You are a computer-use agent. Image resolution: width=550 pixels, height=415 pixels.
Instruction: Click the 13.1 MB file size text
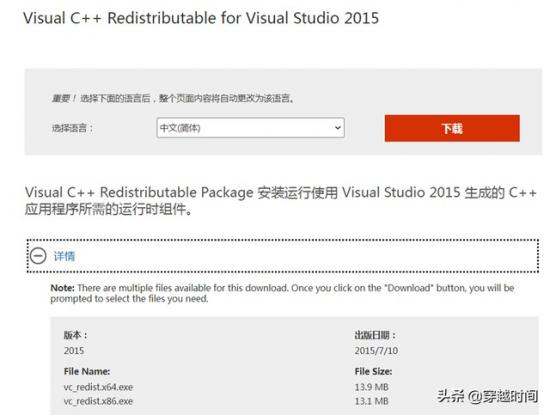tap(371, 401)
